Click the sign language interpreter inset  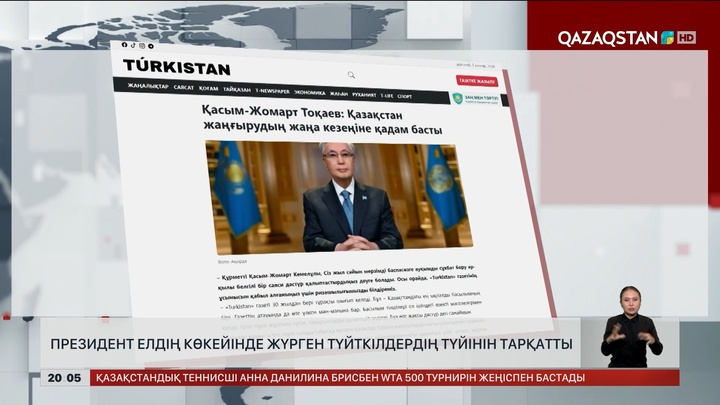(x=630, y=325)
